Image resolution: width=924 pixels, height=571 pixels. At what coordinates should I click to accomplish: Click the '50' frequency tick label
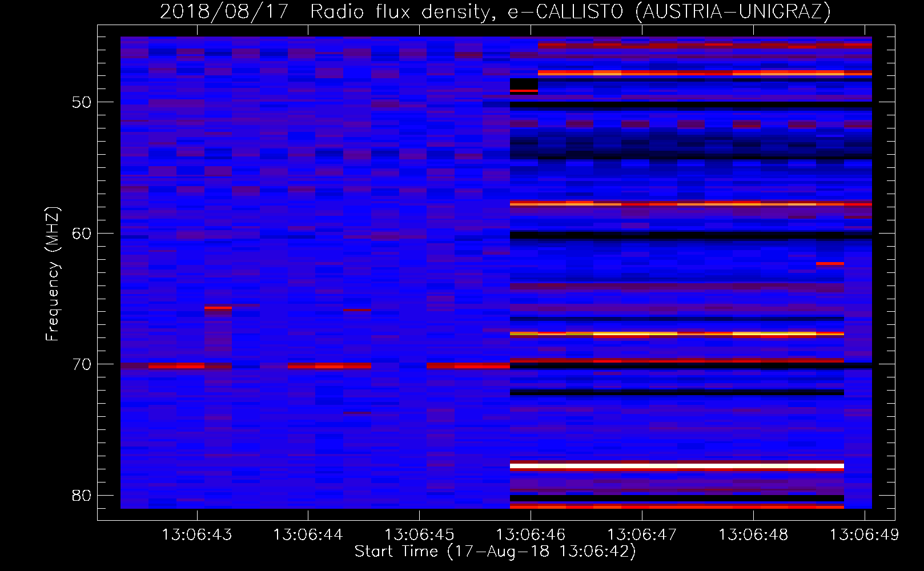point(82,102)
